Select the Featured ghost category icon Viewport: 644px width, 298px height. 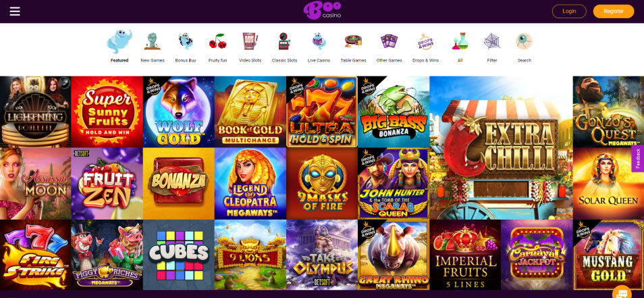click(119, 41)
